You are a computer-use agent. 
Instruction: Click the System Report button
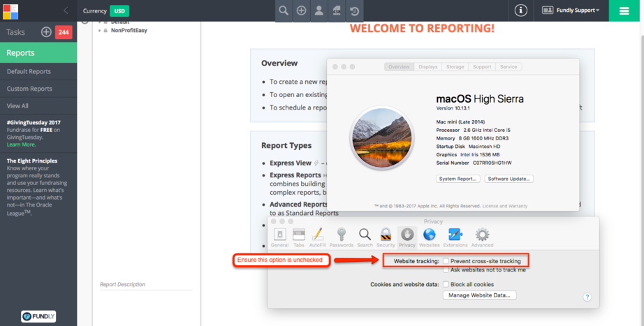(x=458, y=179)
